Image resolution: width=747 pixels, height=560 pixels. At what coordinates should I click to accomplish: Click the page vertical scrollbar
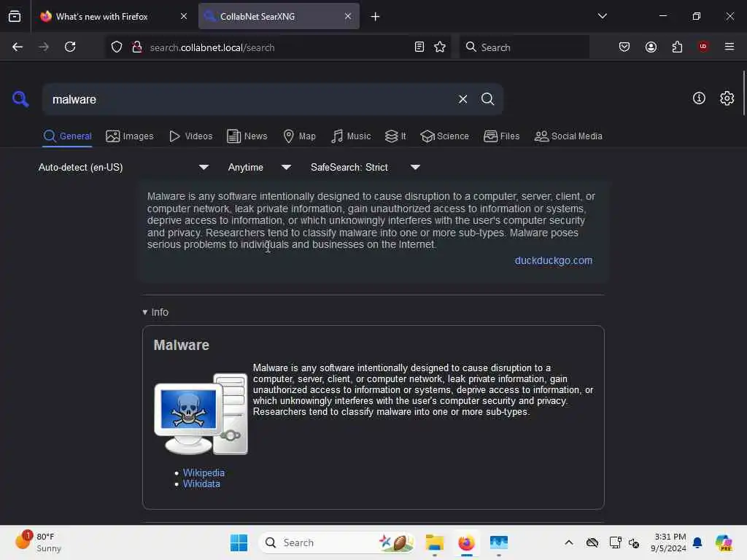tap(743, 93)
